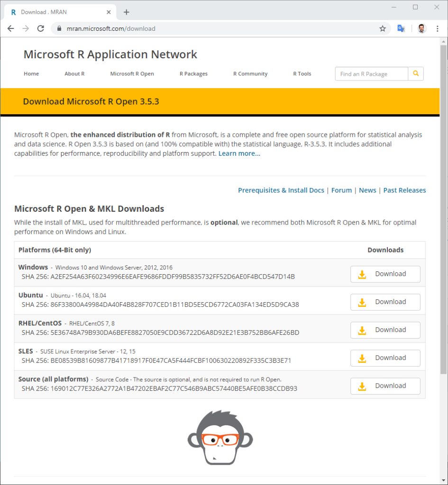This screenshot has width=448, height=485.
Task: Click the RHEL/CentOS SHA 256 hash
Action: 160,332
